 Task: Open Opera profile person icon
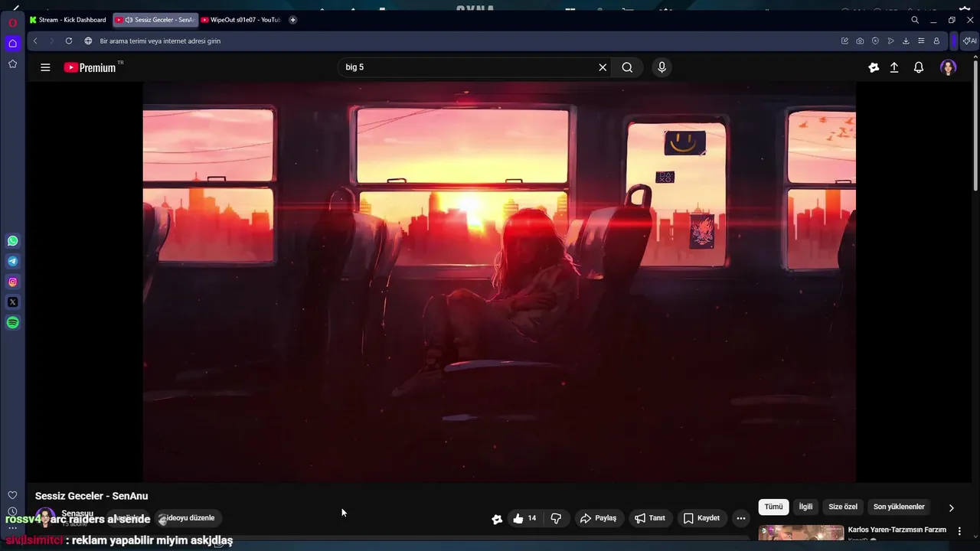click(936, 41)
